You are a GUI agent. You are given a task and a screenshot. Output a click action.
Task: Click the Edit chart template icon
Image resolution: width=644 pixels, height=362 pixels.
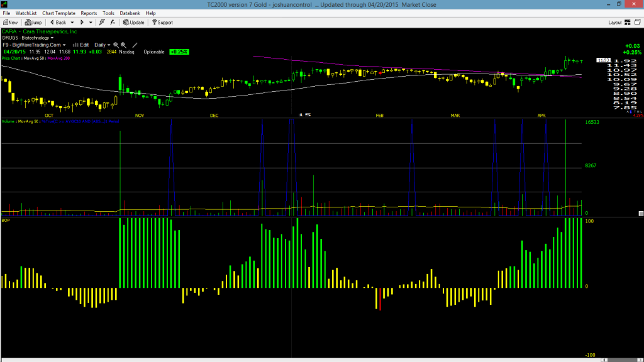(81, 45)
